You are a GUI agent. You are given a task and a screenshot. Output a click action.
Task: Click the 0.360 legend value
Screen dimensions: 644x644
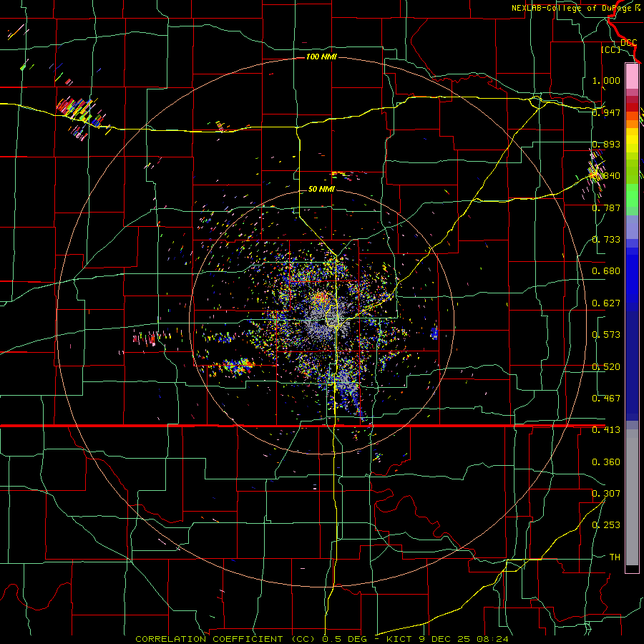tap(606, 462)
